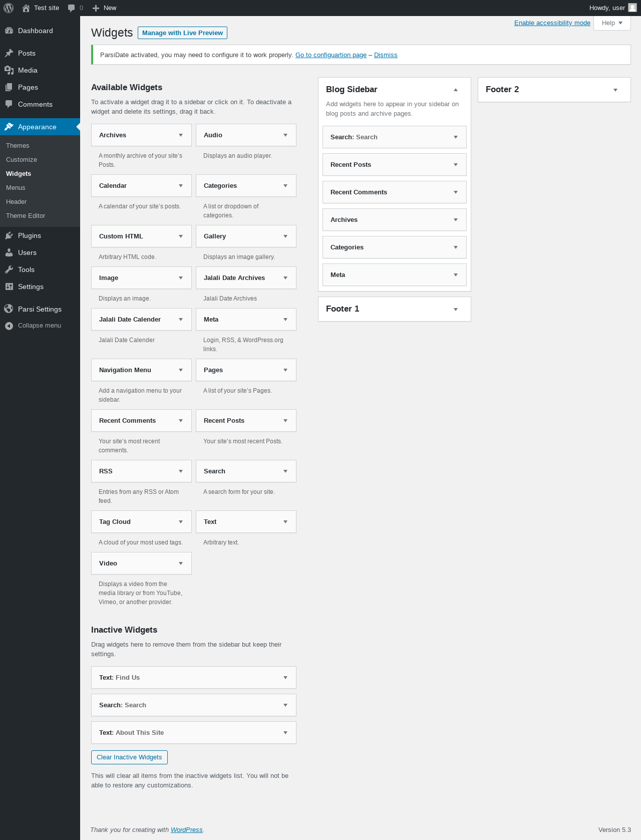Image resolution: width=641 pixels, height=840 pixels.
Task: Click Howdy, user account text
Action: pyautogui.click(x=607, y=8)
